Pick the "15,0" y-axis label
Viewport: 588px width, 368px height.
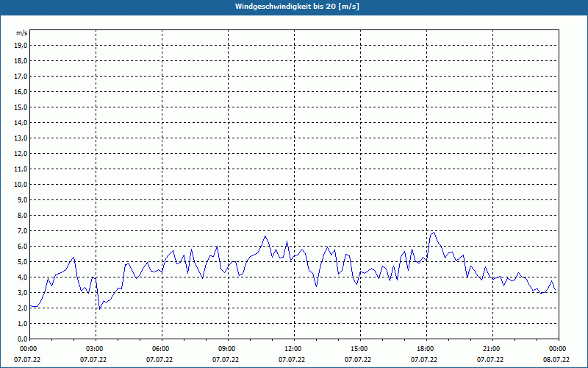click(21, 107)
